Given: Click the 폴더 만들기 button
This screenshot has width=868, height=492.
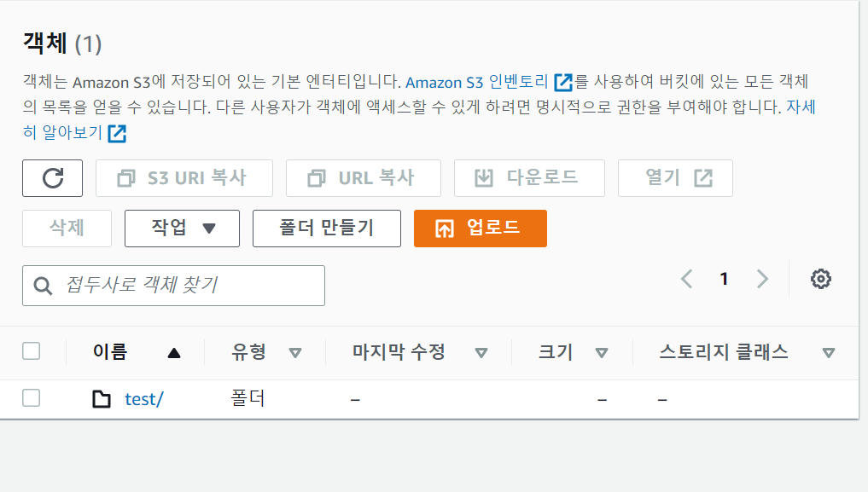Looking at the screenshot, I should click(326, 228).
